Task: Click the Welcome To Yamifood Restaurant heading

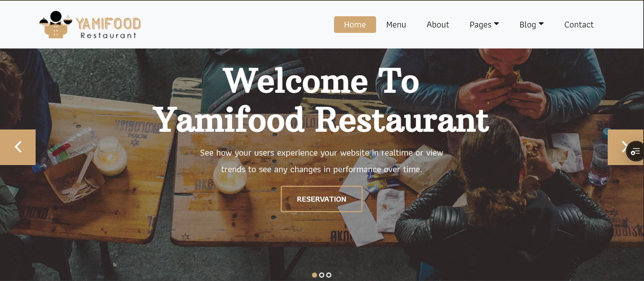Action: point(321,100)
